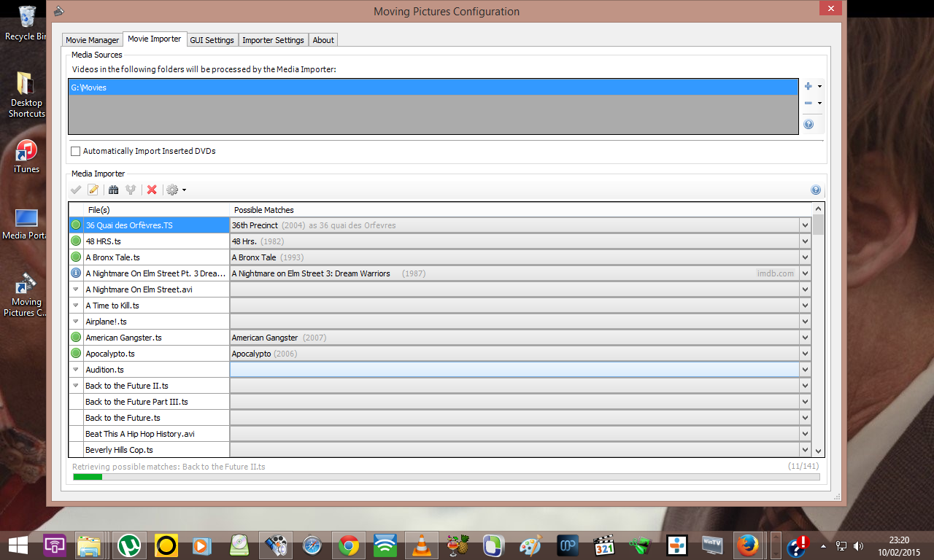Open the dropdown arrow next to add source
Viewport: 934px width, 560px height.
pyautogui.click(x=819, y=86)
